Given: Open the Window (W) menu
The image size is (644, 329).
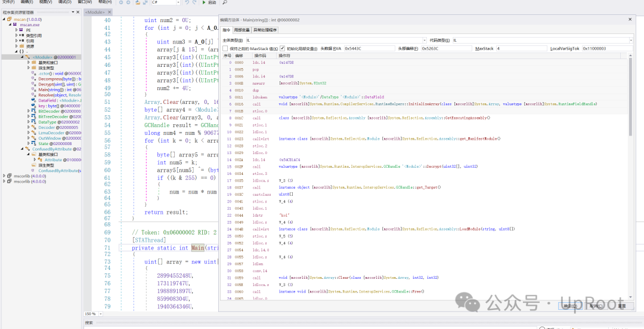Looking at the screenshot, I should click(x=85, y=2).
